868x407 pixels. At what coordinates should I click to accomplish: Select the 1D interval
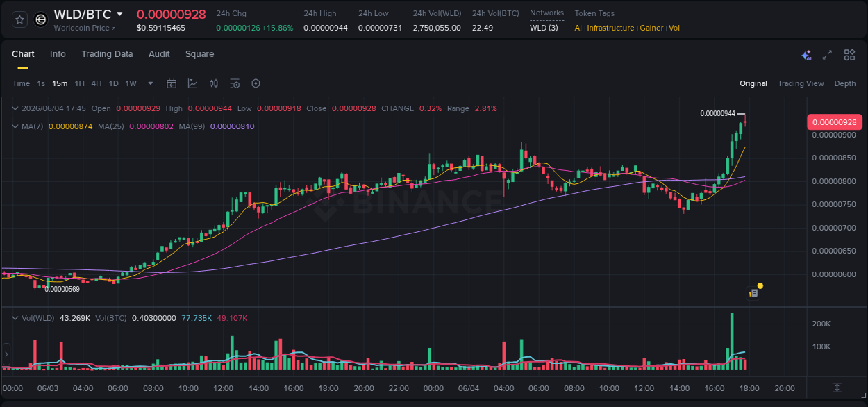(114, 83)
